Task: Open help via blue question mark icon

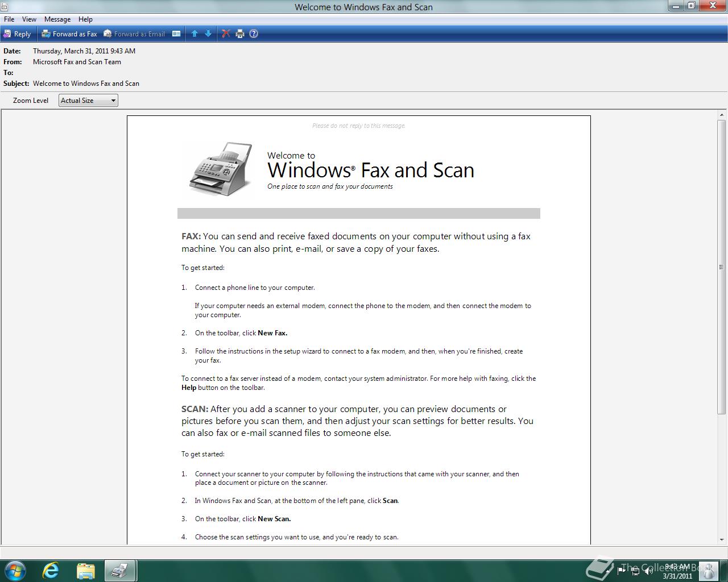Action: coord(254,34)
